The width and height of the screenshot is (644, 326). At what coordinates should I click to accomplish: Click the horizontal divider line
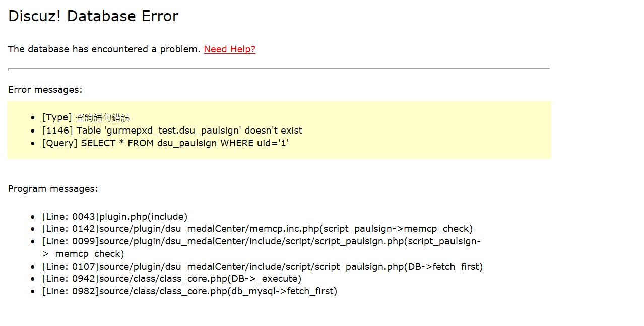pos(279,69)
